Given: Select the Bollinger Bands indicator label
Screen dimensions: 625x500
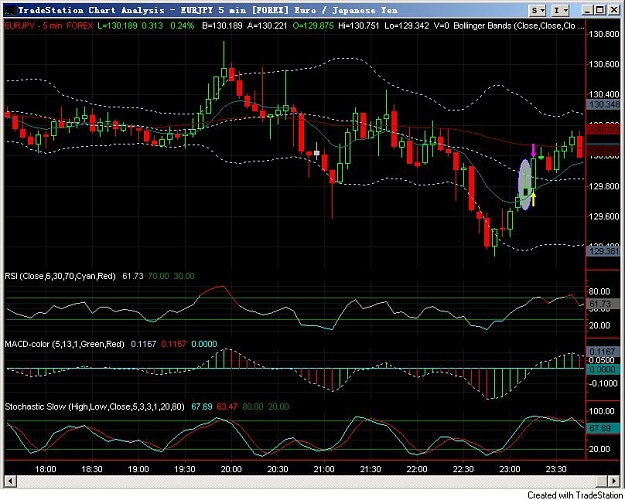Looking at the screenshot, I should tap(519, 26).
